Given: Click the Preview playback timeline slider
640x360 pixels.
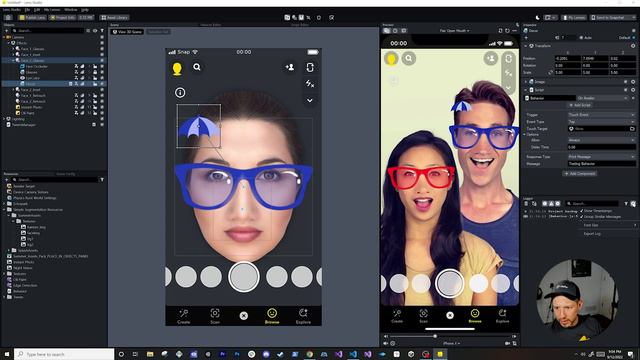Looking at the screenshot, I should (449, 336).
